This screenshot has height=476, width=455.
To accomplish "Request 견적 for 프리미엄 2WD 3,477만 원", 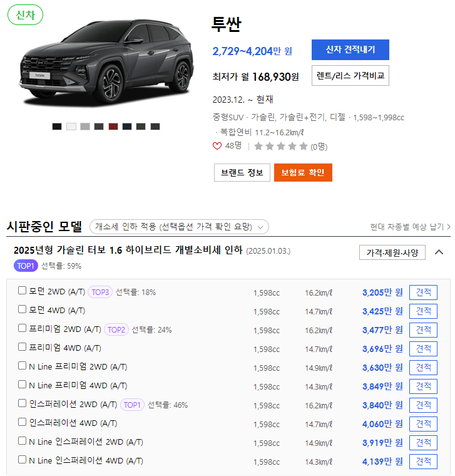I will point(423,330).
